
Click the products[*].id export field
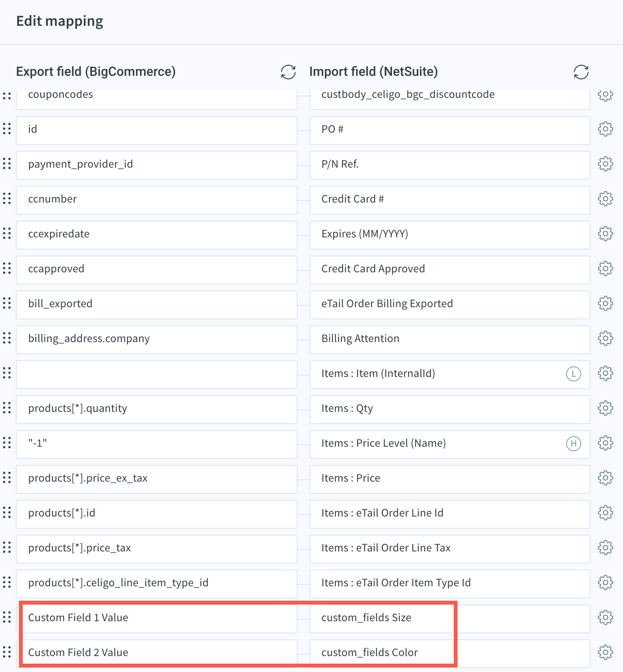pos(156,514)
